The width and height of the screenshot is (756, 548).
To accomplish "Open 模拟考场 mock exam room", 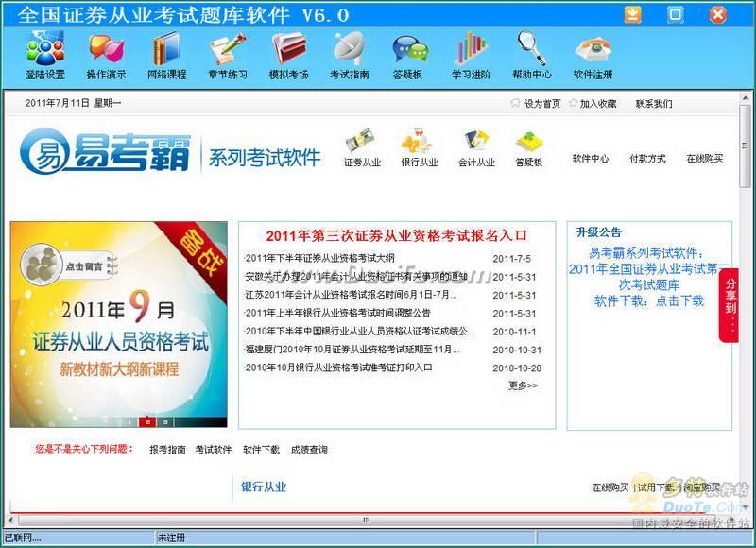I will 288,55.
